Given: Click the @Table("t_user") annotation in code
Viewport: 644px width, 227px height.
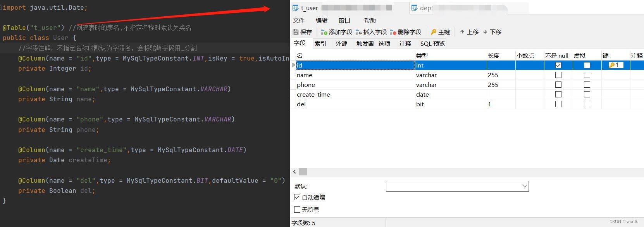Looking at the screenshot, I should point(33,28).
